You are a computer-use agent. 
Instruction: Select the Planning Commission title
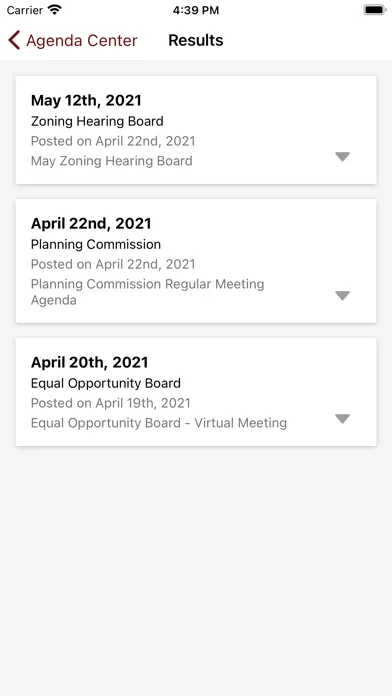pos(96,244)
